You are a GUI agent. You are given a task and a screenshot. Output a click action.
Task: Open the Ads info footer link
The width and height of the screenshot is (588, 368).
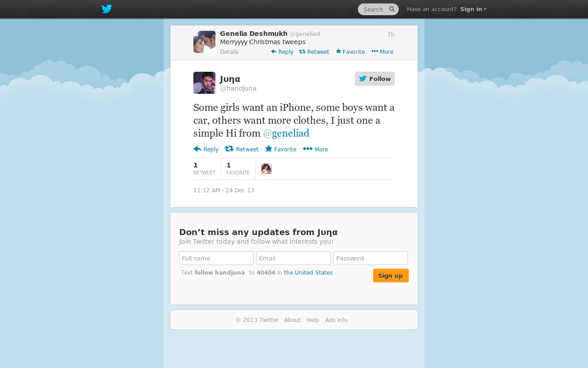[x=336, y=320]
